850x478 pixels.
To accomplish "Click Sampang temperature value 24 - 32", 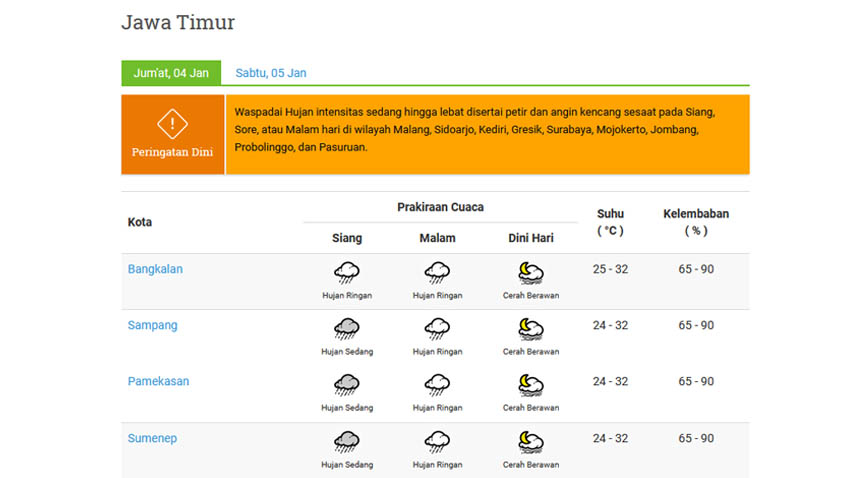I will point(610,326).
